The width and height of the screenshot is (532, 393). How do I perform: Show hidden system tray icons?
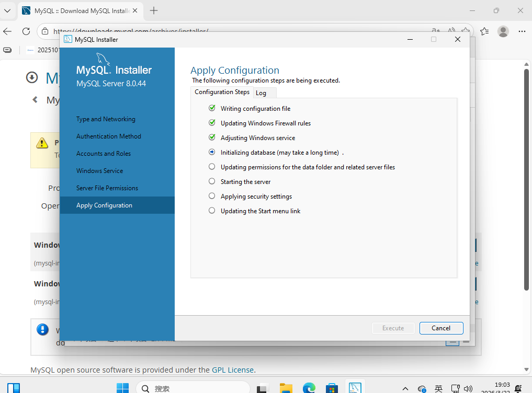point(405,389)
